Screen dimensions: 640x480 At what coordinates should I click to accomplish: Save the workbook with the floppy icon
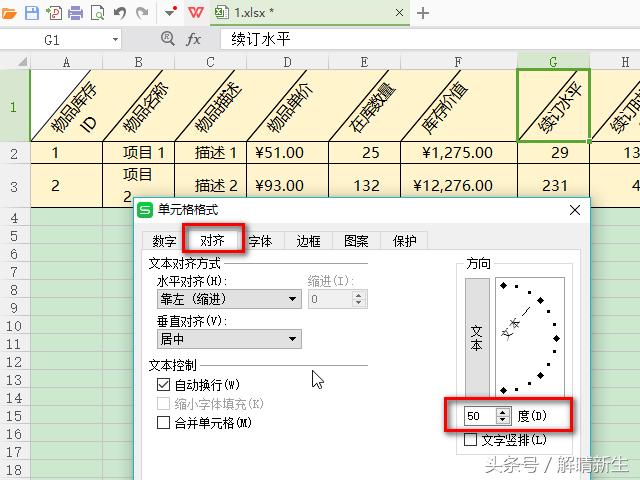point(32,13)
